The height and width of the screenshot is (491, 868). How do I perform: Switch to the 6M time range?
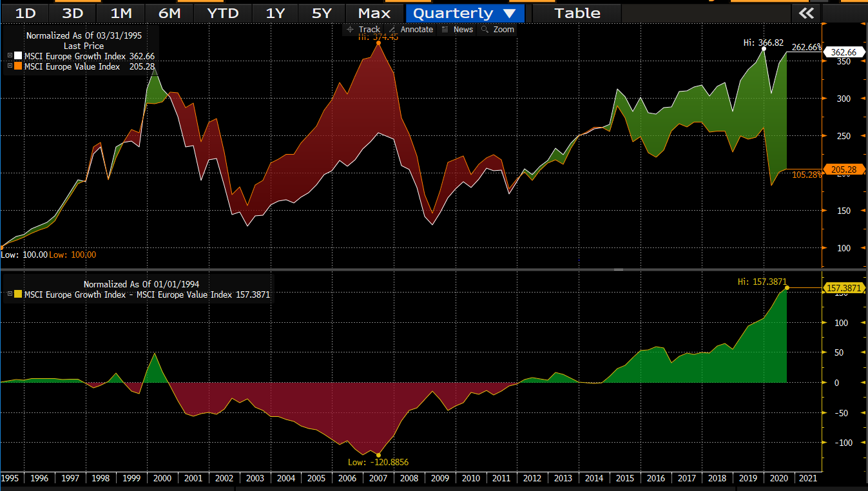[x=169, y=13]
